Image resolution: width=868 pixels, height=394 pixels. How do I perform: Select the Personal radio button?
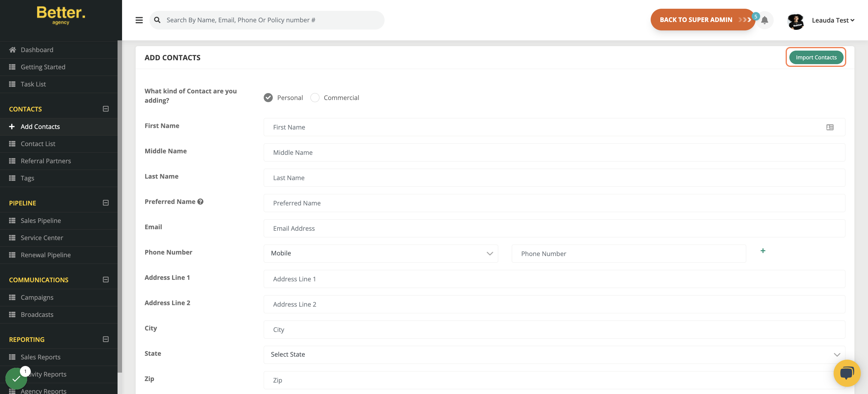coord(269,97)
